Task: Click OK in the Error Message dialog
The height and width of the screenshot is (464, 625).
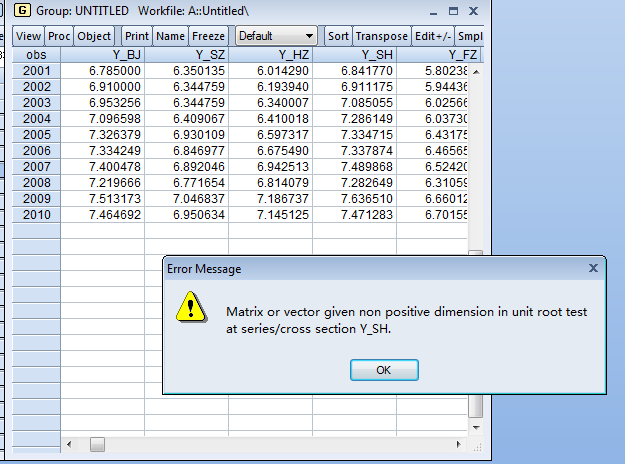Action: pos(384,370)
